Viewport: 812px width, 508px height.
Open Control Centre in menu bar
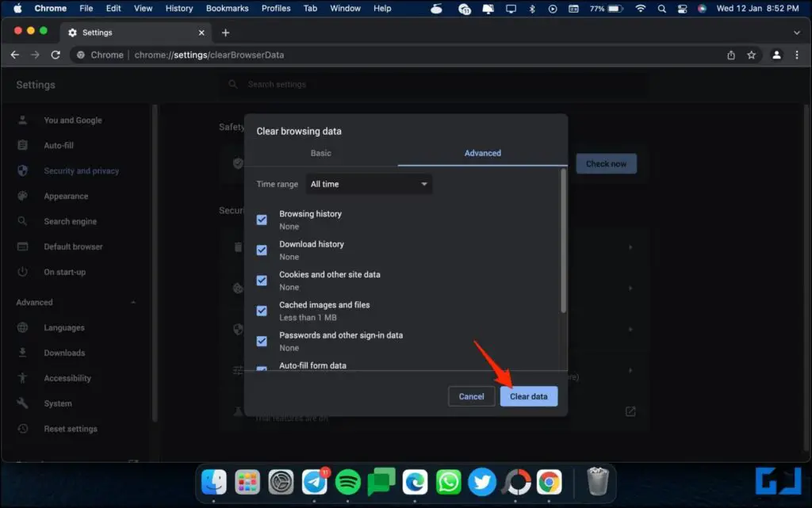(x=683, y=8)
